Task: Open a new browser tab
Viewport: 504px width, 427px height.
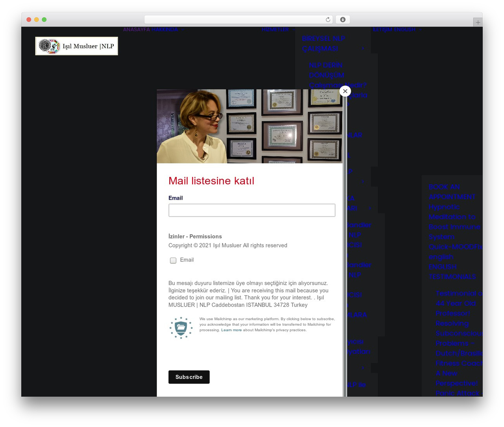Action: point(478,22)
